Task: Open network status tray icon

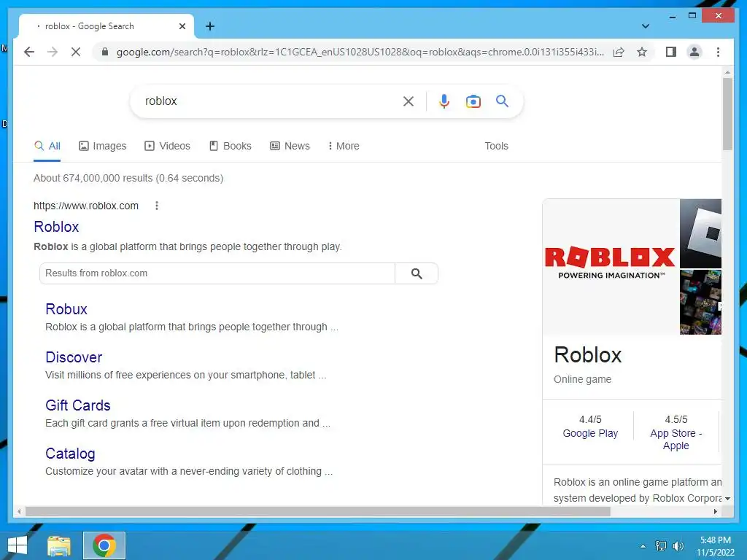Action: coord(661,546)
